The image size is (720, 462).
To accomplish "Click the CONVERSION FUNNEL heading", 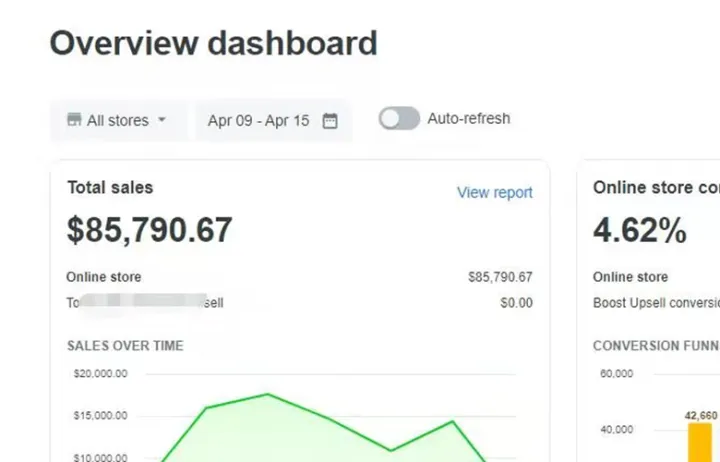I will pos(656,346).
